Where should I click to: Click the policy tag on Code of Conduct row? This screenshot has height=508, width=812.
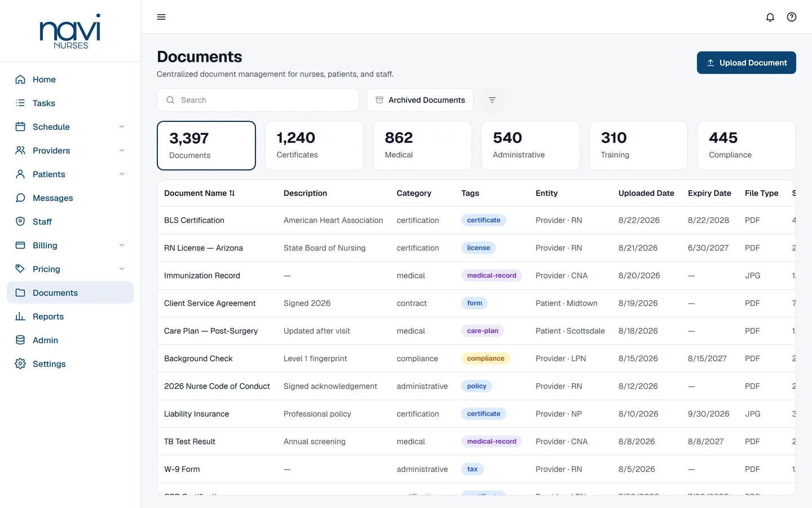click(476, 386)
